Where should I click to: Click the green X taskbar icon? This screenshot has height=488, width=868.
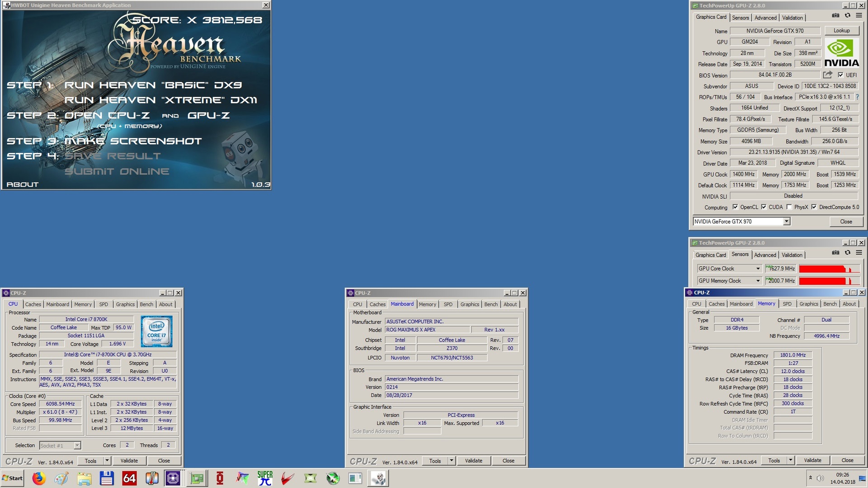(x=310, y=478)
